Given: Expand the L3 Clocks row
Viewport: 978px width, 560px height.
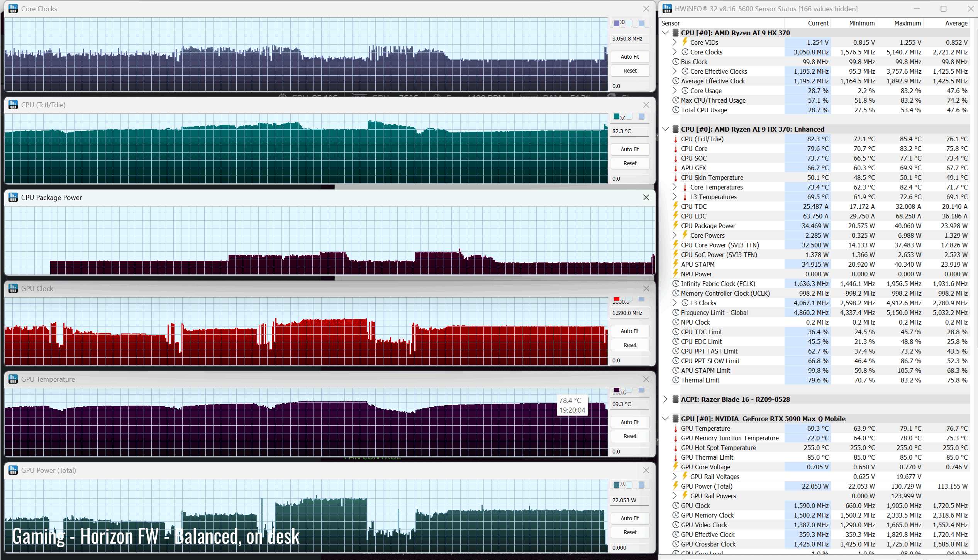Looking at the screenshot, I should pyautogui.click(x=675, y=303).
